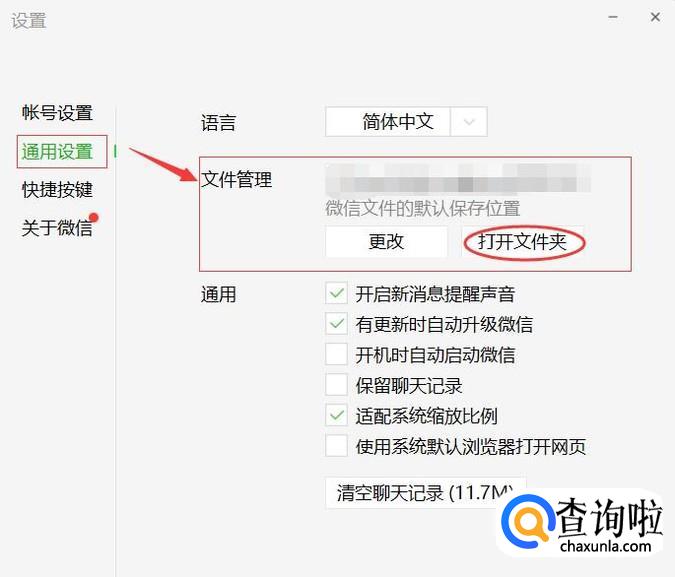Enable 开机时自动启动微信 checkbox
Screen dimensions: 675x577
point(336,354)
